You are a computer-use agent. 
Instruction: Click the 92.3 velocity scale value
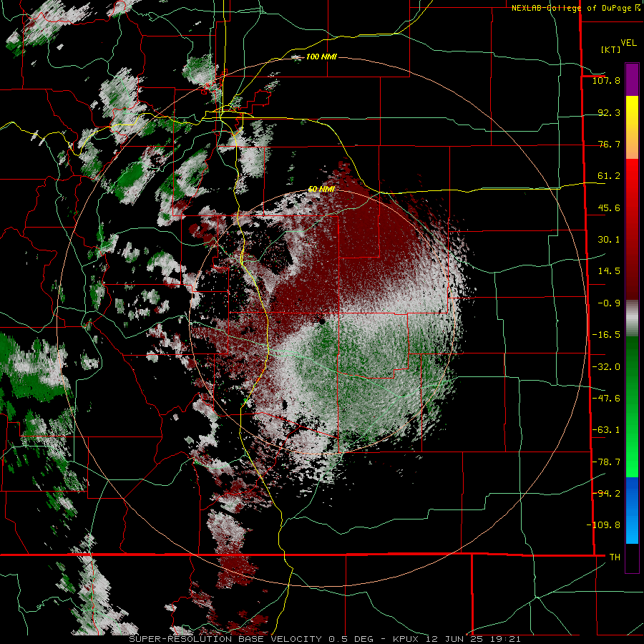point(609,112)
